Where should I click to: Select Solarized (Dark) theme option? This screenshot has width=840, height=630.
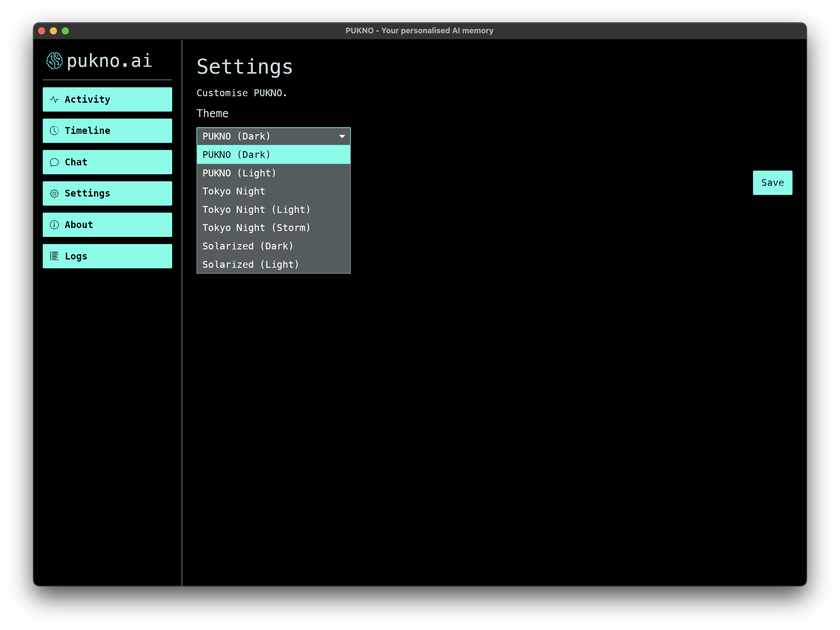[273, 246]
